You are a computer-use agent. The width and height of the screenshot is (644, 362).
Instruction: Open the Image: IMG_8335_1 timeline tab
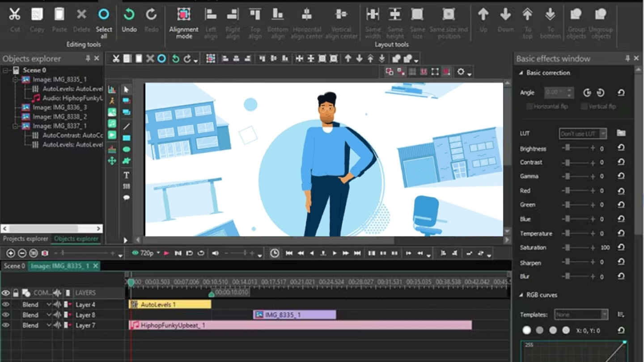pyautogui.click(x=64, y=266)
